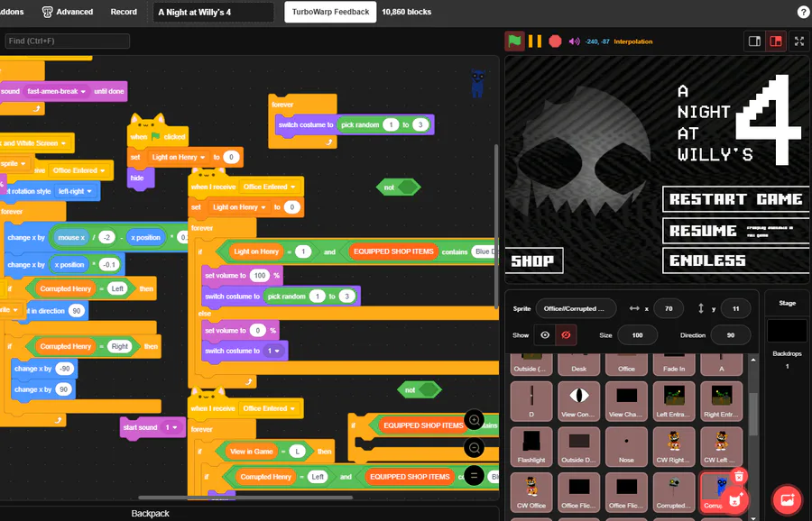Edit the sprite Size value 100
812x521 pixels.
point(638,334)
